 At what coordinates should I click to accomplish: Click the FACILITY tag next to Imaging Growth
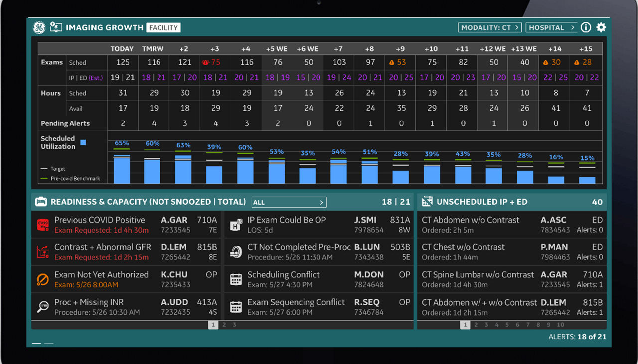tap(163, 28)
